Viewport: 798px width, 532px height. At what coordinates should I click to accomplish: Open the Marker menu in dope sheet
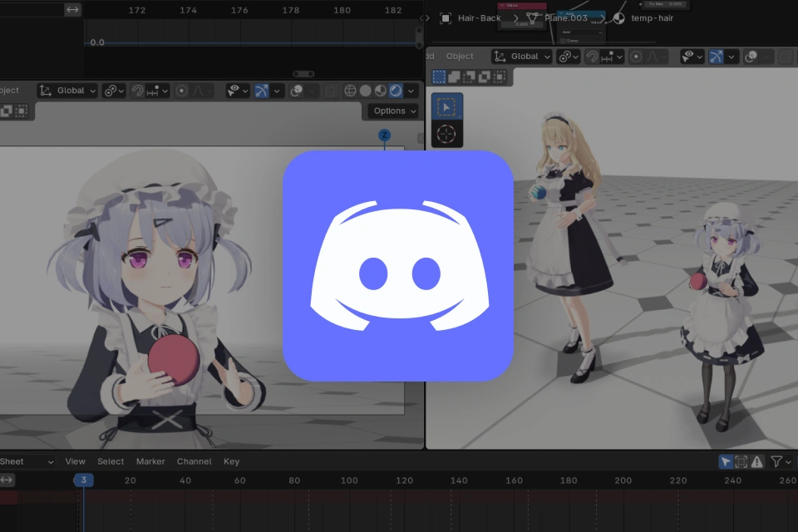pos(150,461)
